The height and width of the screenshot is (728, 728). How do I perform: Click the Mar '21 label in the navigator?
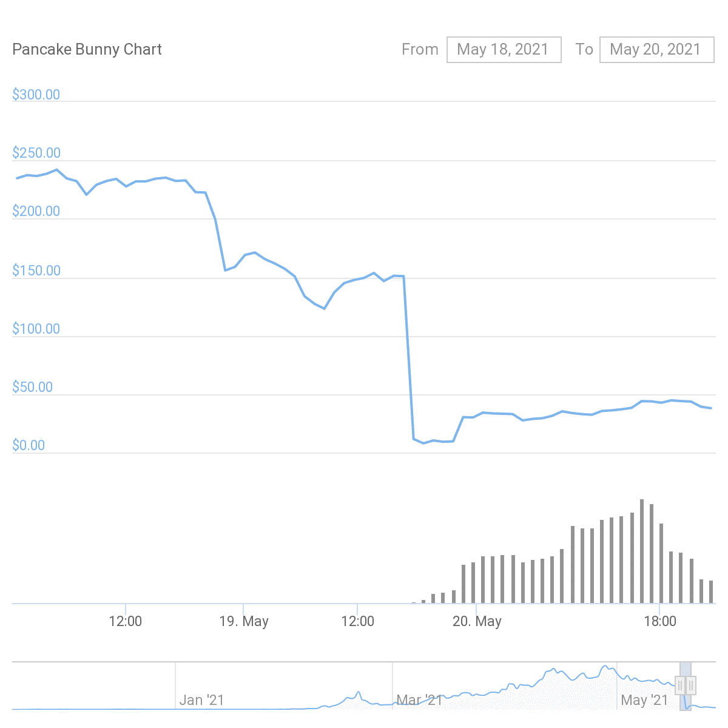(419, 699)
